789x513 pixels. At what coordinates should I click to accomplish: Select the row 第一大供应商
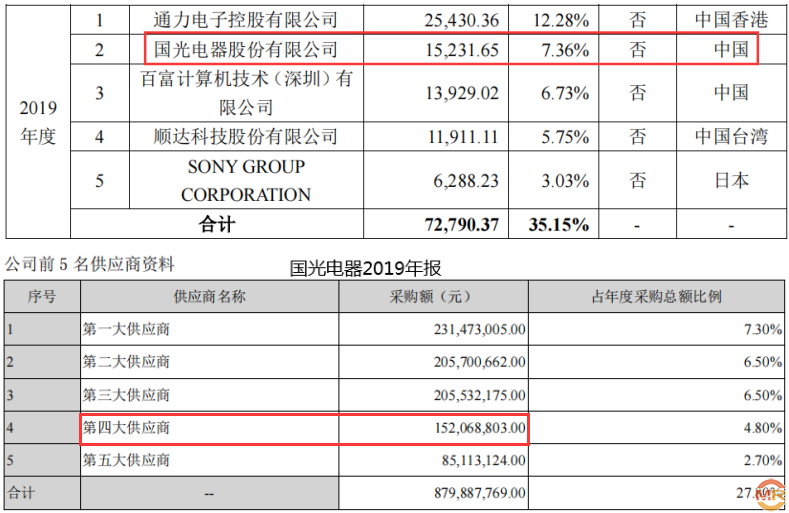coord(126,329)
